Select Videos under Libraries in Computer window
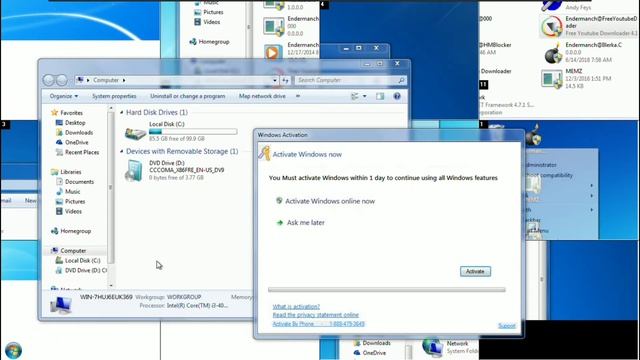 [x=73, y=211]
